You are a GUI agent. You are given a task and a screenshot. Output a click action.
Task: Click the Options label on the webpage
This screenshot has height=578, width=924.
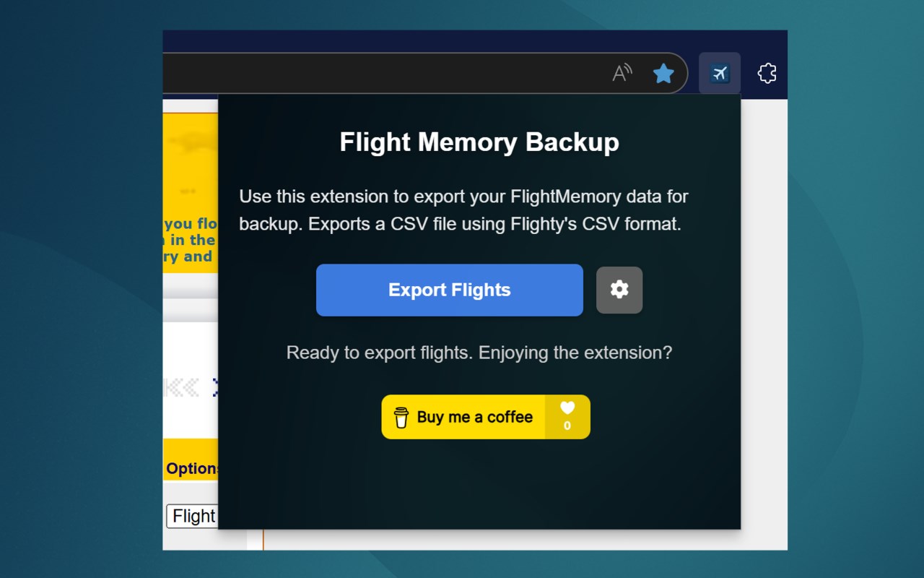click(x=192, y=468)
